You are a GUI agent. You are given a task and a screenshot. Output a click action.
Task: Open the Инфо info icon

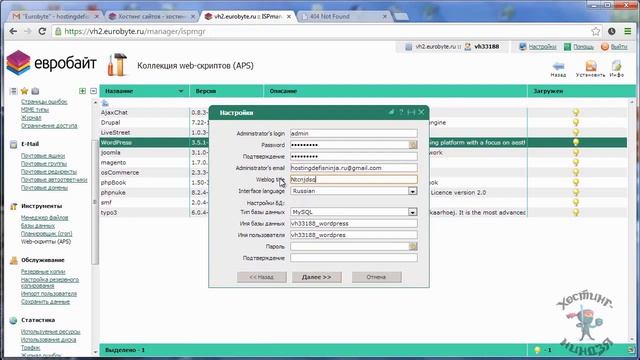coord(616,66)
